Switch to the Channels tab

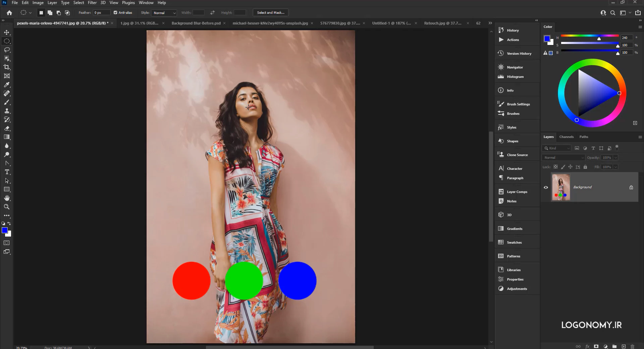[566, 137]
